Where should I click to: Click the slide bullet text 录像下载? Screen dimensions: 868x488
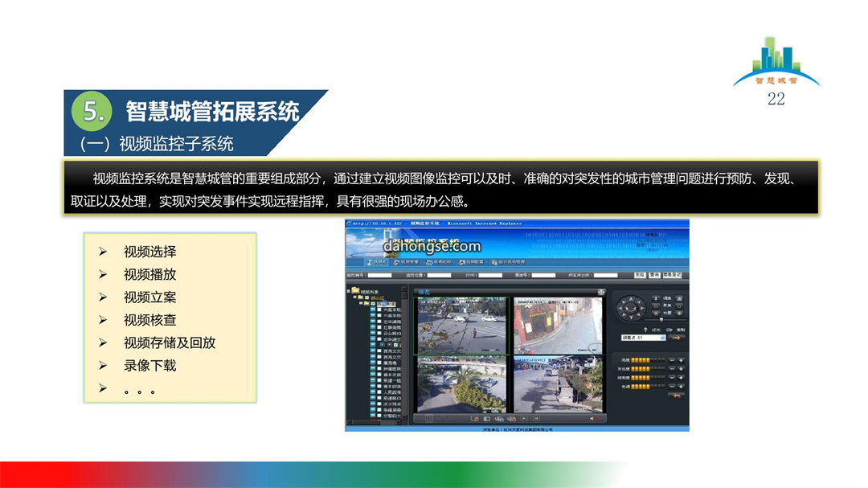pyautogui.click(x=150, y=366)
